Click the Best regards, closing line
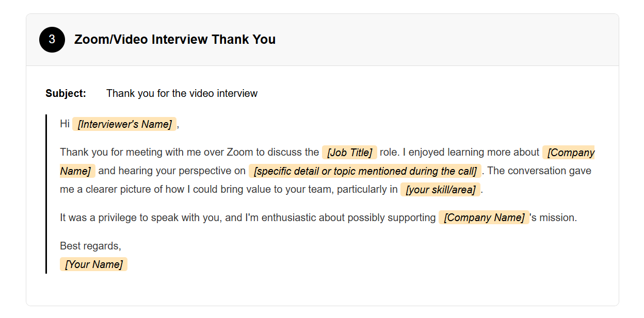This screenshot has width=644, height=318. pos(90,246)
